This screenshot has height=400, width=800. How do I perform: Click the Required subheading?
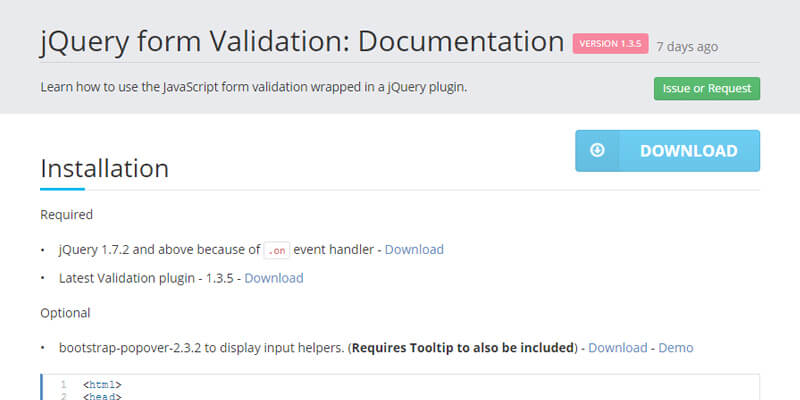(66, 214)
